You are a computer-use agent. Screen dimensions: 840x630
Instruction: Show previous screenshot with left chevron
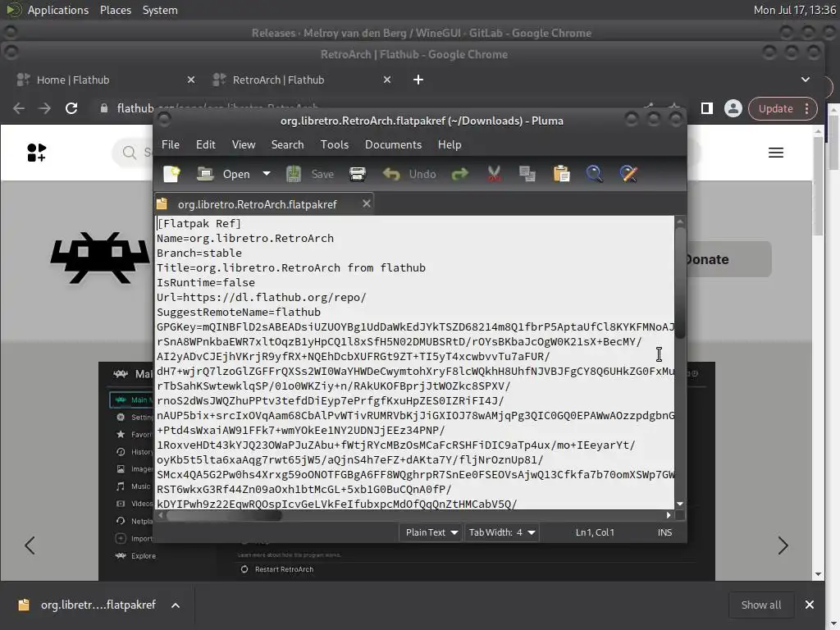pyautogui.click(x=30, y=546)
